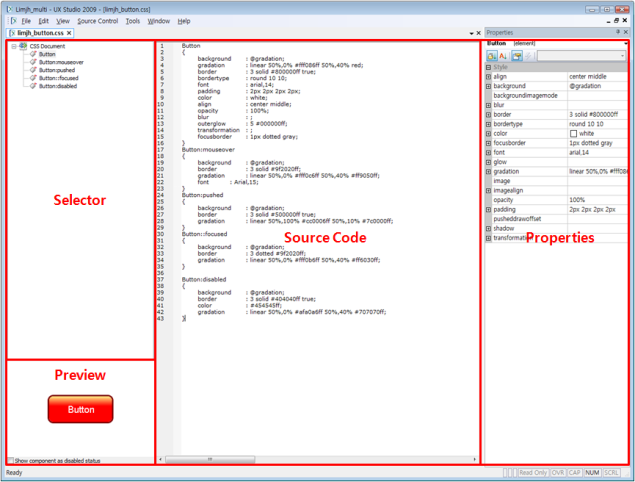Switch to the limjh_button.css tab
635x482 pixels.
point(39,33)
